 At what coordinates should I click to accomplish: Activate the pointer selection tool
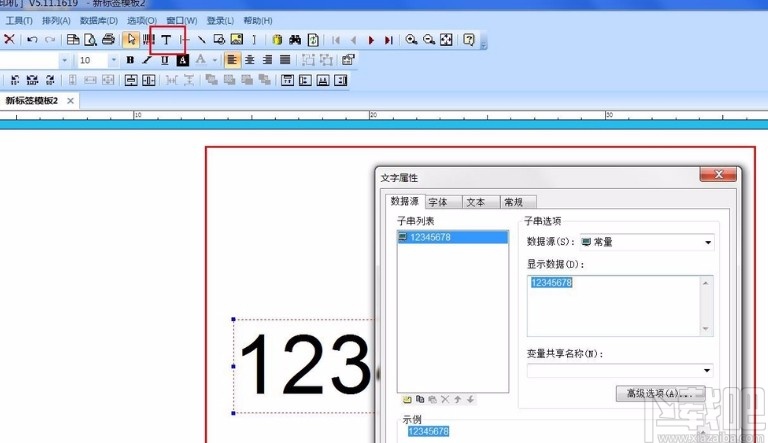(x=131, y=40)
